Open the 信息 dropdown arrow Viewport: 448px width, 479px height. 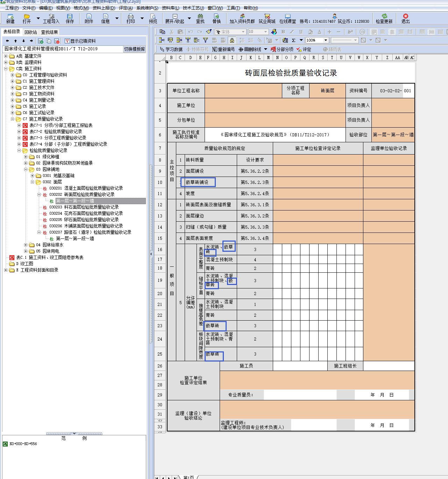pyautogui.click(x=117, y=18)
